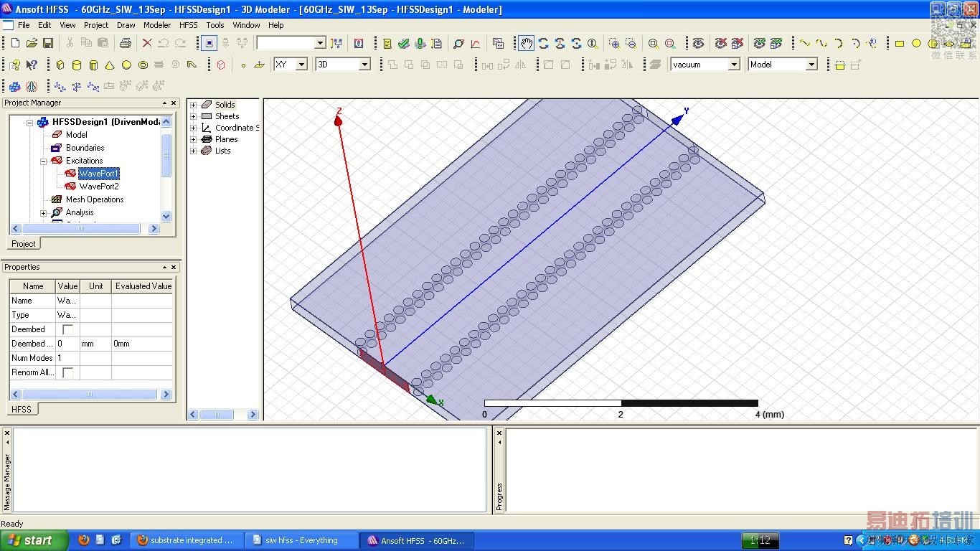Viewport: 980px width, 551px height.
Task: Click the Fit All view icon
Action: pyautogui.click(x=654, y=43)
